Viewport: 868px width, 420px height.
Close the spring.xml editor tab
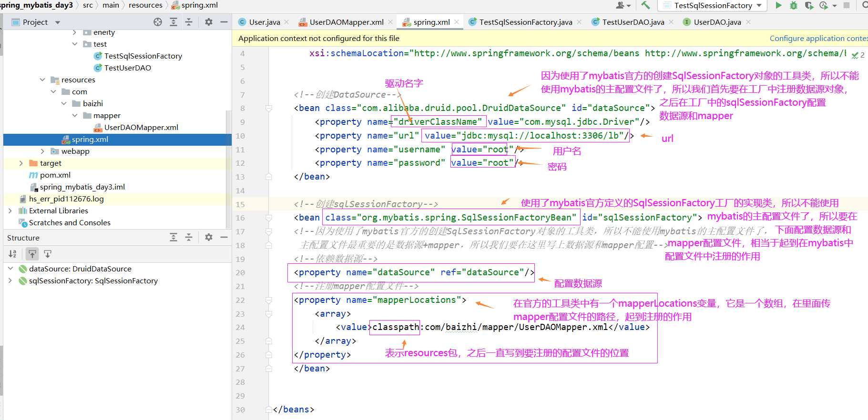pyautogui.click(x=457, y=22)
